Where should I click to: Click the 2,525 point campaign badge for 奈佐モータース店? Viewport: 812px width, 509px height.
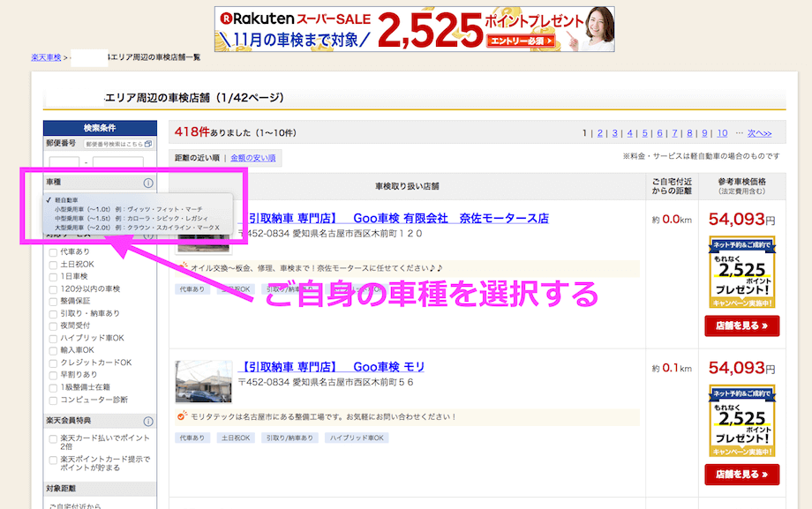pyautogui.click(x=741, y=272)
